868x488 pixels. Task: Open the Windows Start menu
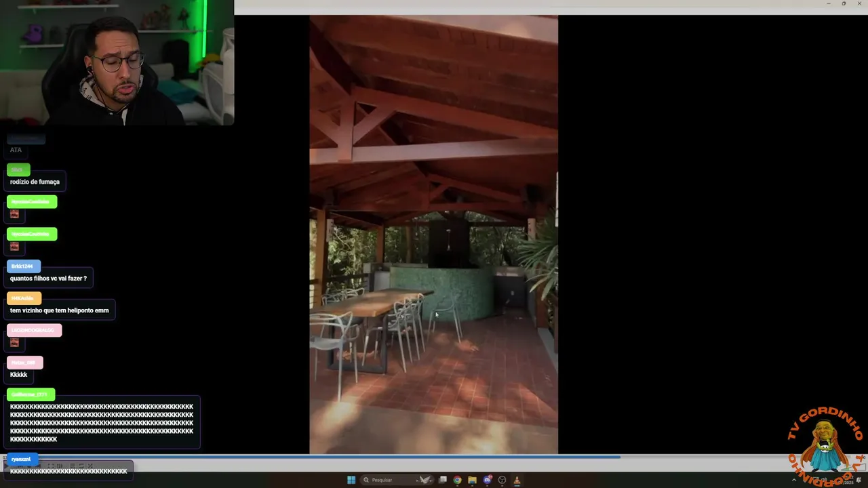click(351, 480)
